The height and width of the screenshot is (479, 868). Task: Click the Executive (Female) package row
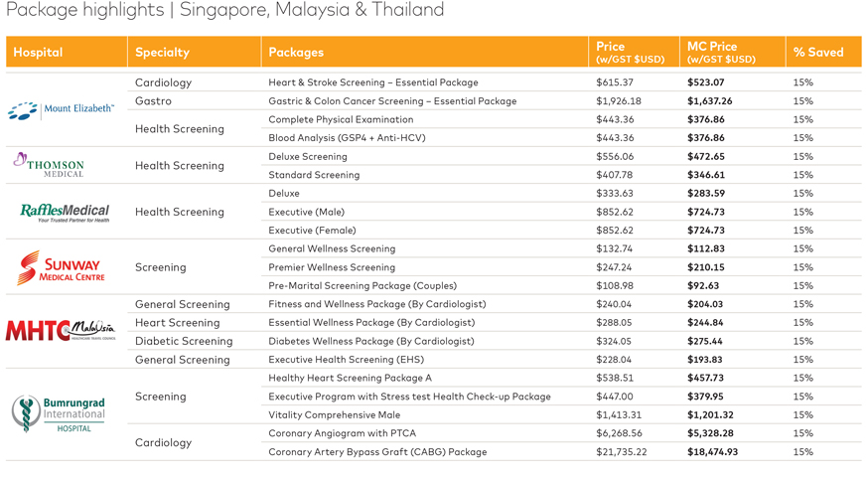pyautogui.click(x=306, y=231)
